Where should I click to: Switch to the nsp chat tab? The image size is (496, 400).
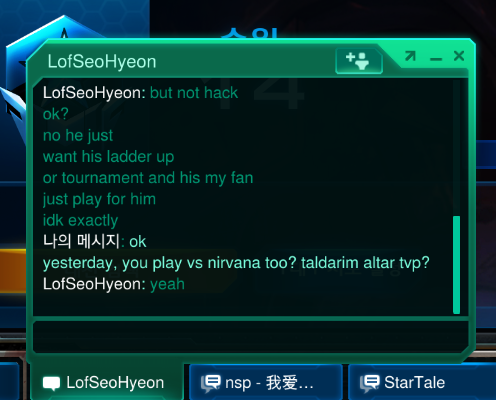tap(266, 382)
